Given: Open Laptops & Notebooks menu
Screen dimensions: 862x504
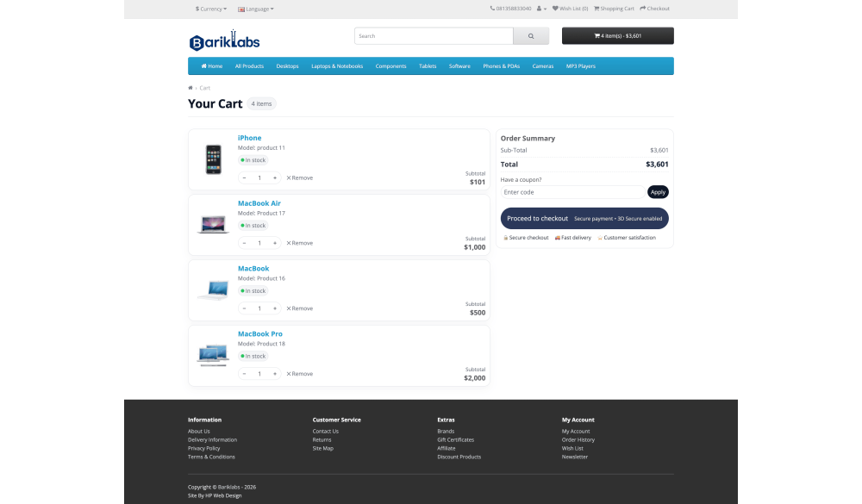Looking at the screenshot, I should (x=337, y=66).
